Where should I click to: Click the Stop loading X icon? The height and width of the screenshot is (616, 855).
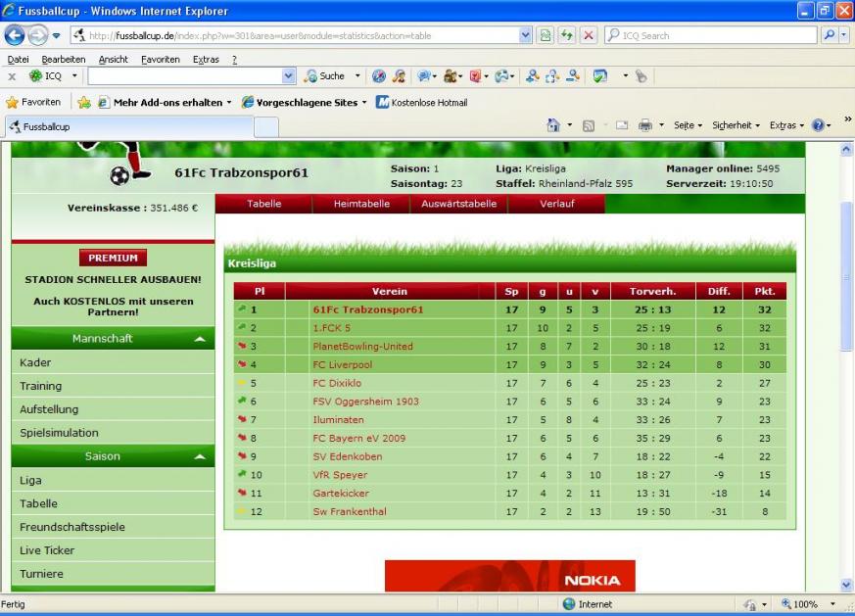[588, 35]
